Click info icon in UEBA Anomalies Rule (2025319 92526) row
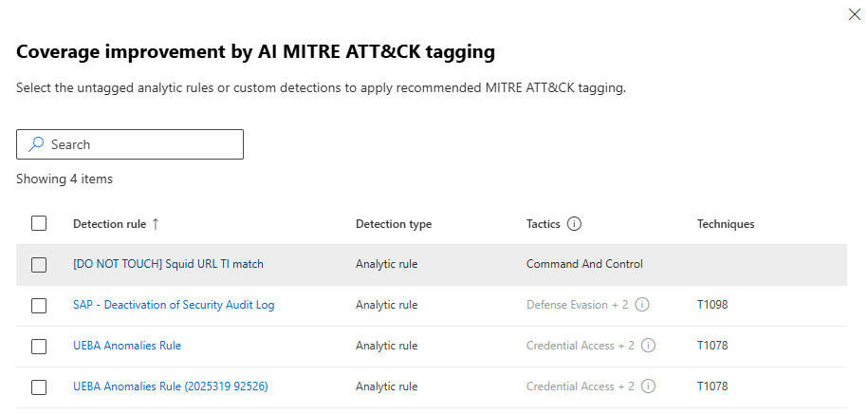 pyautogui.click(x=648, y=387)
